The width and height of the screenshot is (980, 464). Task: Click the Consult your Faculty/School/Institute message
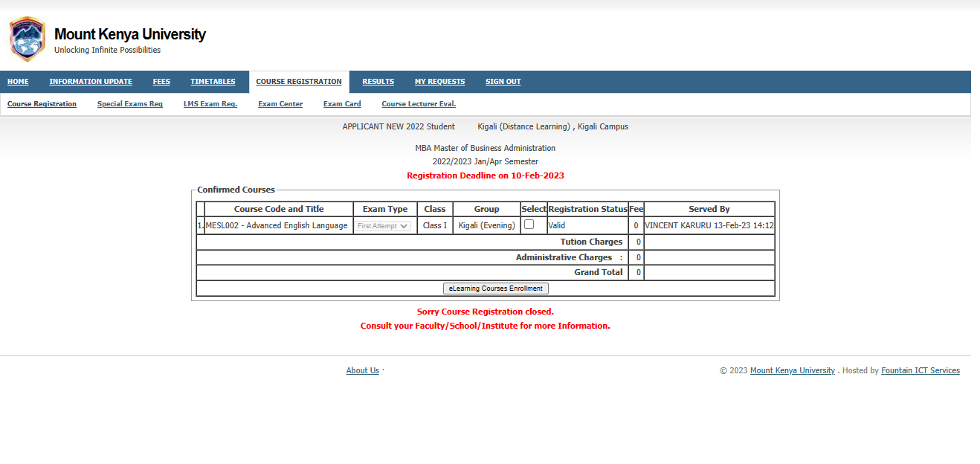tap(486, 326)
